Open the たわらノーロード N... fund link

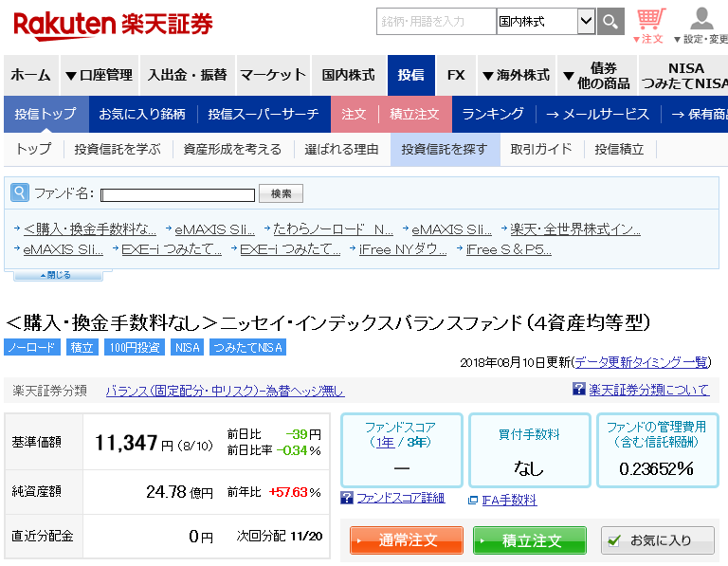pos(333,228)
